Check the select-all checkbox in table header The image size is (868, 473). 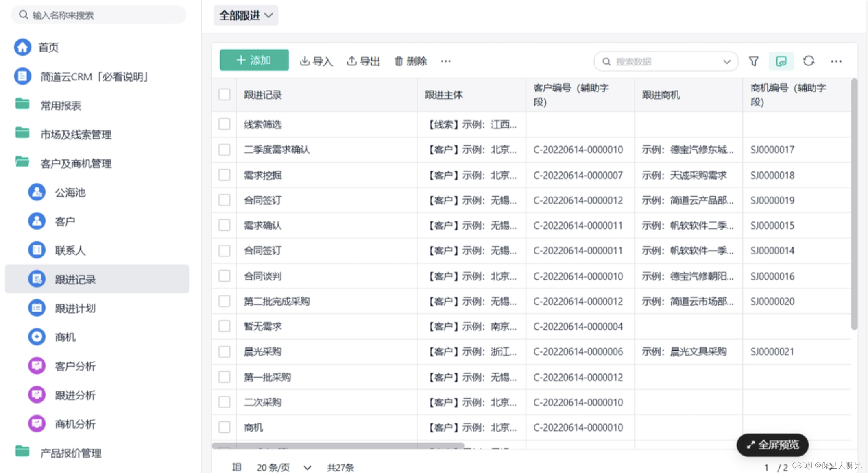click(225, 95)
